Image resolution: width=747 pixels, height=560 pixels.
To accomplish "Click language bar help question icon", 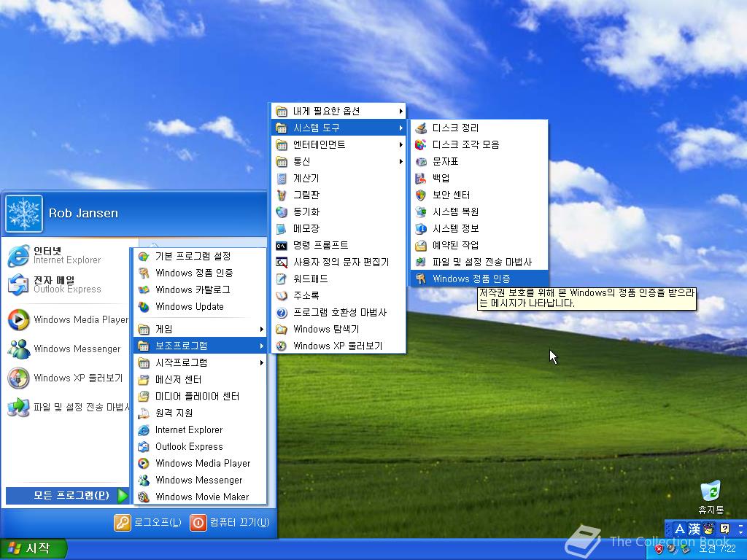I will (724, 529).
